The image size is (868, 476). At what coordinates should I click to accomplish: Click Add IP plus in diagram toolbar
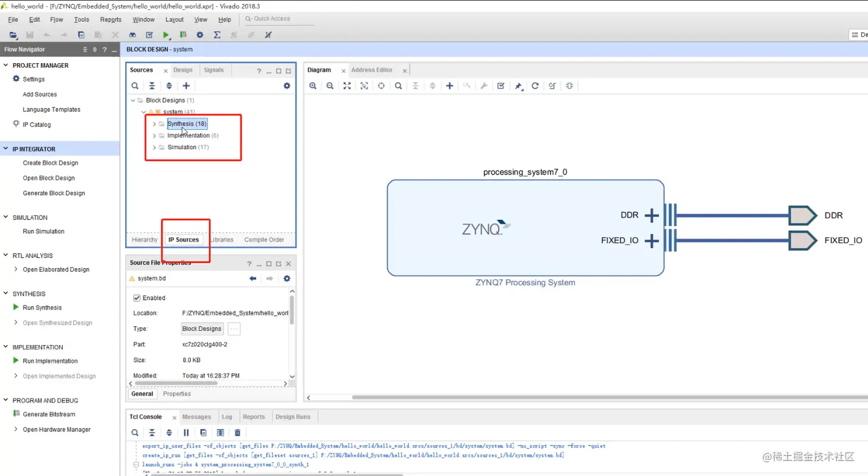click(x=449, y=86)
